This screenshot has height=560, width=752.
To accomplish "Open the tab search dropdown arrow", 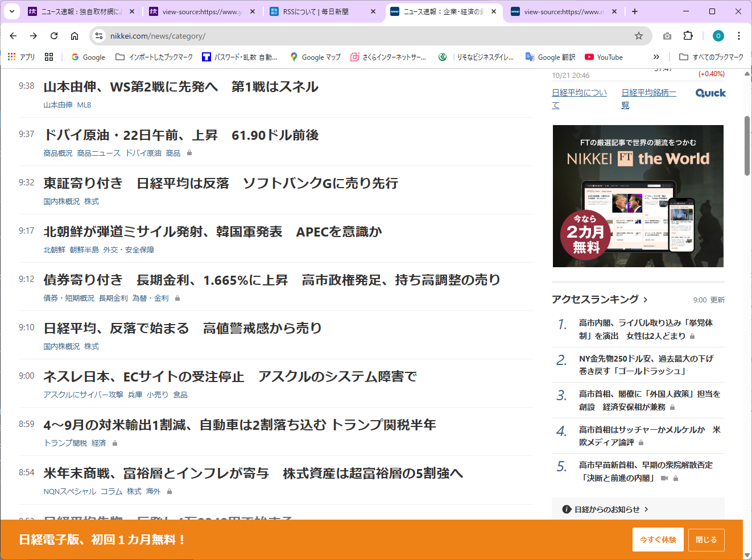I will (12, 11).
